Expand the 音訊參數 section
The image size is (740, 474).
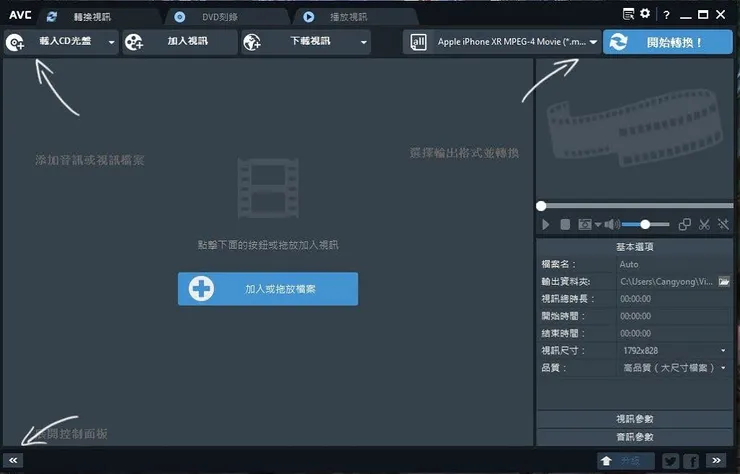tap(634, 437)
